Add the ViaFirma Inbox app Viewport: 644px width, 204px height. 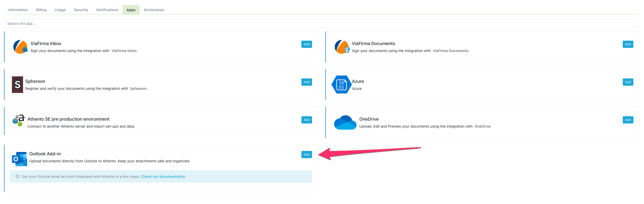tap(307, 44)
